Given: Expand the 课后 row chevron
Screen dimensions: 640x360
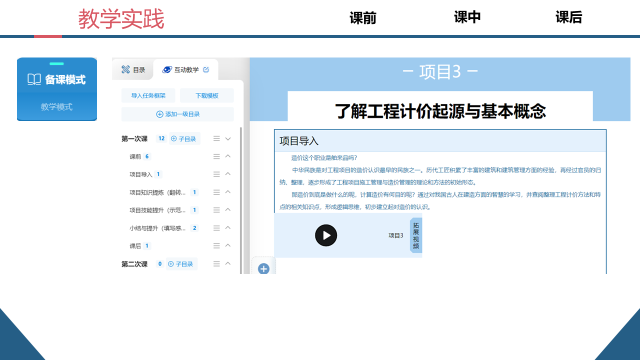Looking at the screenshot, I should (228, 246).
